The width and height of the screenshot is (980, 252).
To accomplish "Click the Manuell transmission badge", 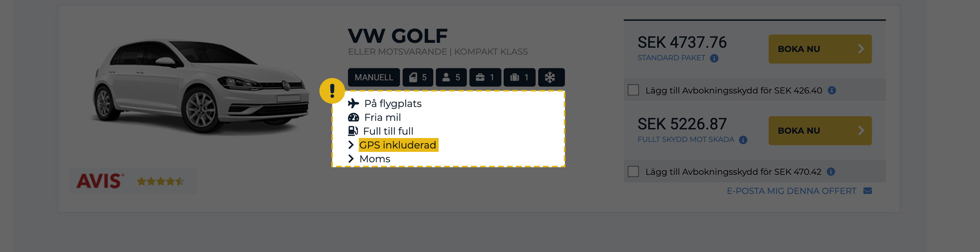I will point(373,78).
